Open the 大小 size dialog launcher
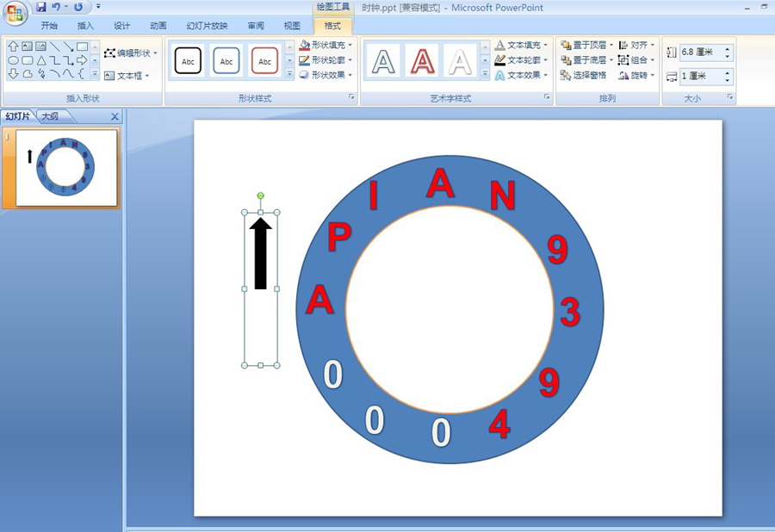This screenshot has height=532, width=775. [730, 96]
